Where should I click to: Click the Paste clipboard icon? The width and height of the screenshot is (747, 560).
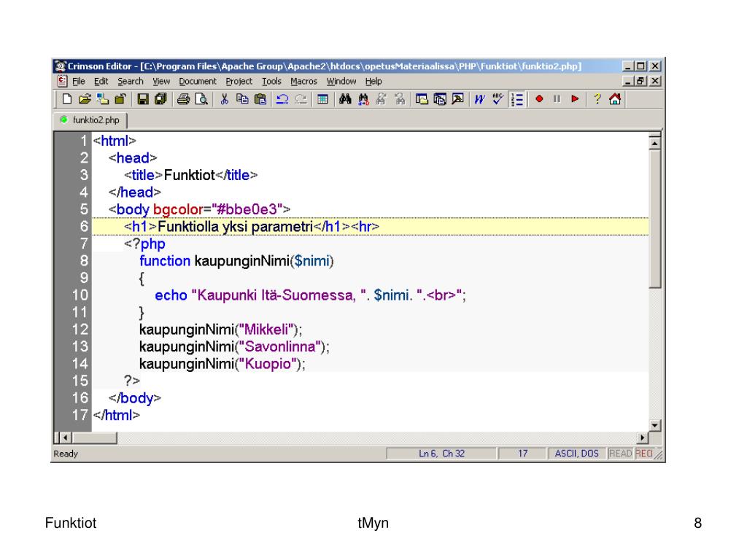pos(260,99)
